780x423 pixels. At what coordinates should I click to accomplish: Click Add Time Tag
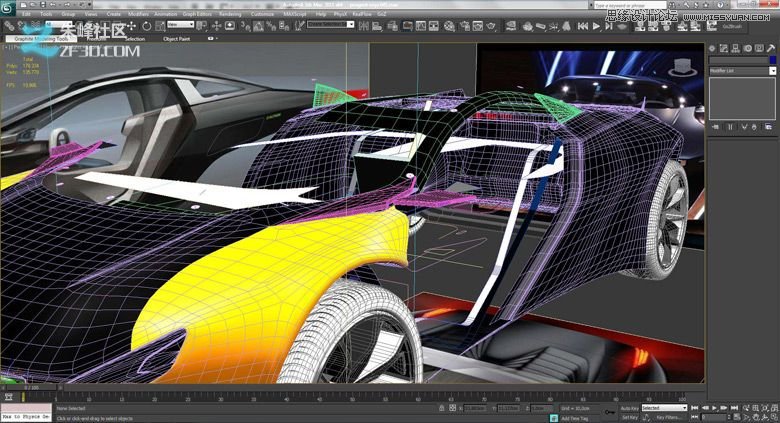click(x=575, y=419)
